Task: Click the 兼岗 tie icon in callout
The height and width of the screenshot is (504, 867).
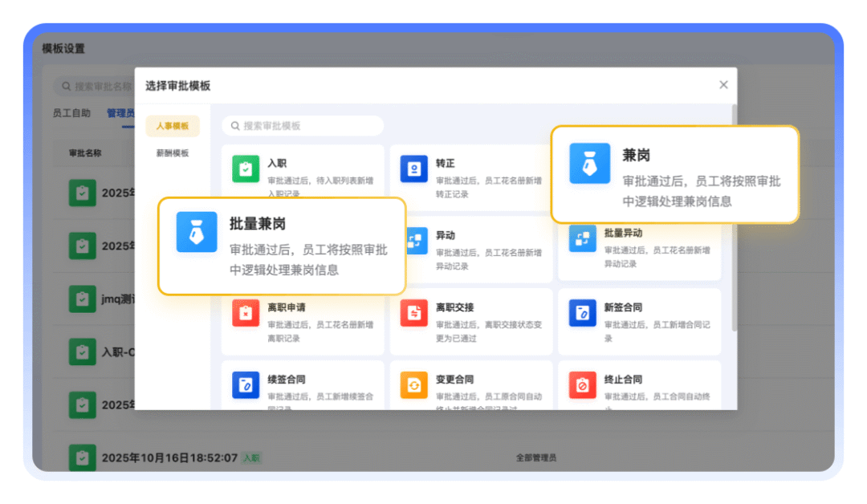Action: 590,163
